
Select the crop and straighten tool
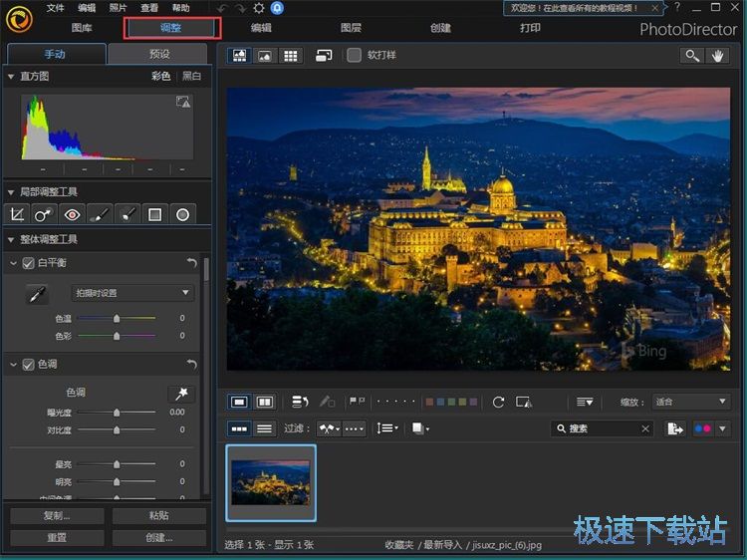tap(17, 214)
